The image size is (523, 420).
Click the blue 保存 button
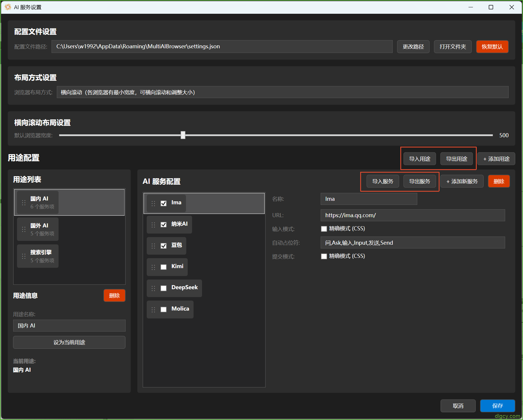[498, 406]
